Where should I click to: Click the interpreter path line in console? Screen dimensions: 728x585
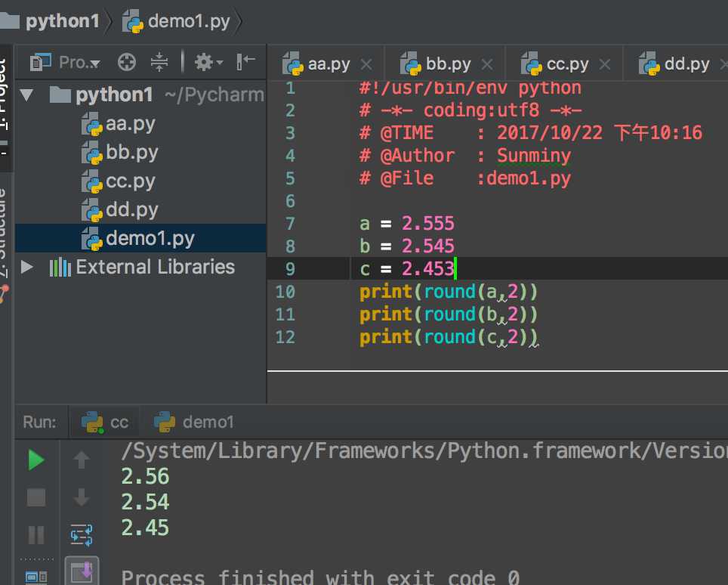(x=424, y=450)
